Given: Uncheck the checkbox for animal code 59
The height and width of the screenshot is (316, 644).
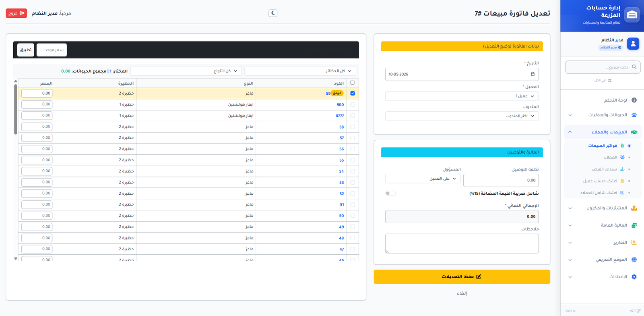Looking at the screenshot, I should [353, 93].
